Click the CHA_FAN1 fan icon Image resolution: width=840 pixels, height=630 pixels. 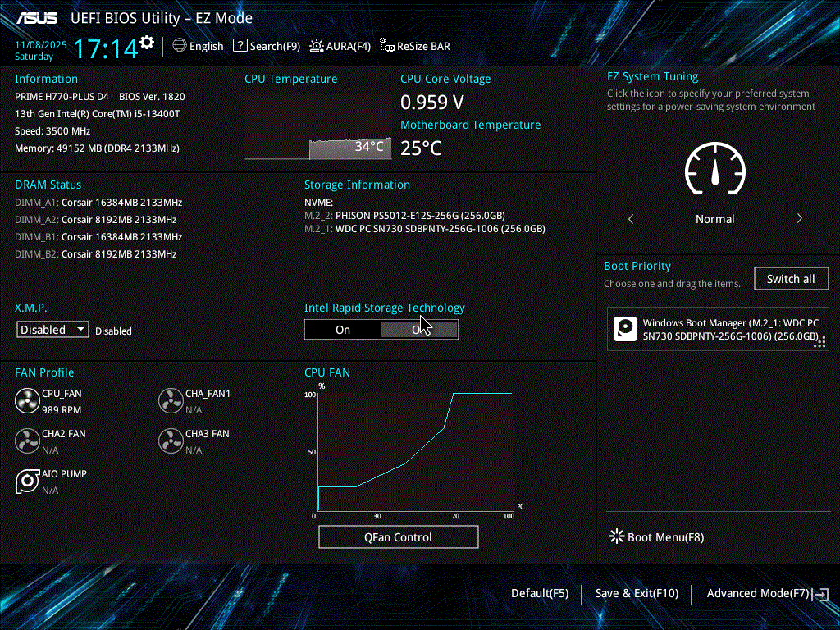click(x=171, y=401)
